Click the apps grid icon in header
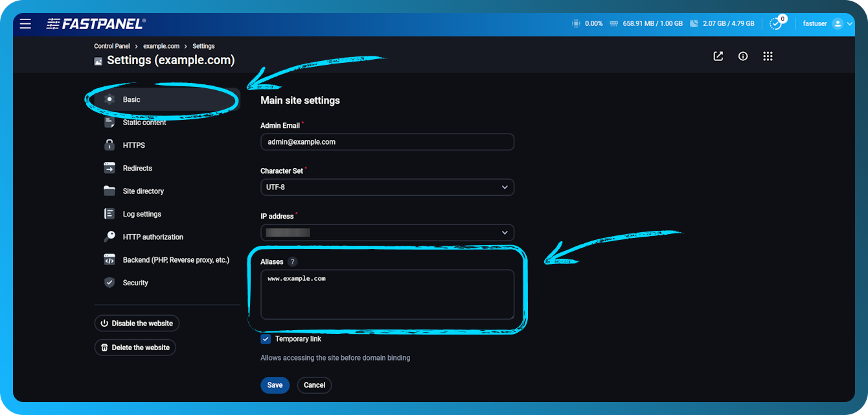Image resolution: width=868 pixels, height=415 pixels. click(x=768, y=56)
